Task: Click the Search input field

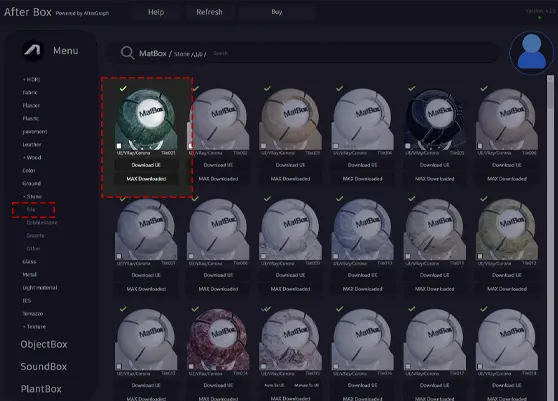Action: [352, 53]
